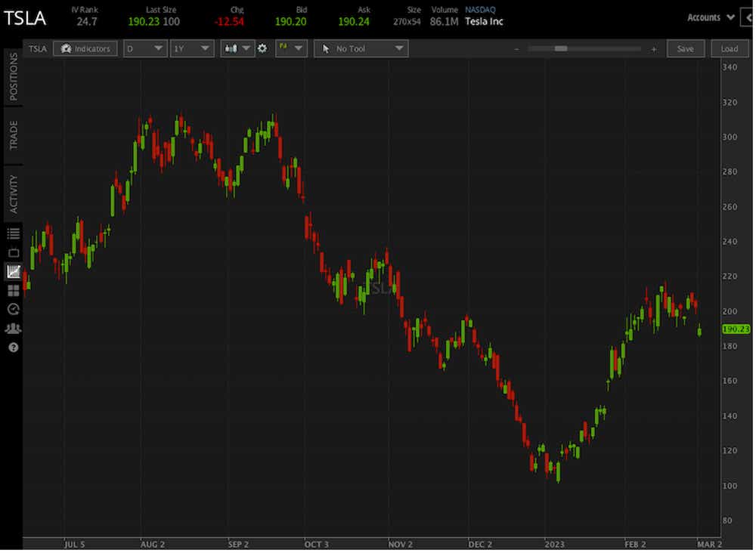Open the candlestick chart type dropdown
Viewport: 756px width, 553px height.
click(x=238, y=48)
